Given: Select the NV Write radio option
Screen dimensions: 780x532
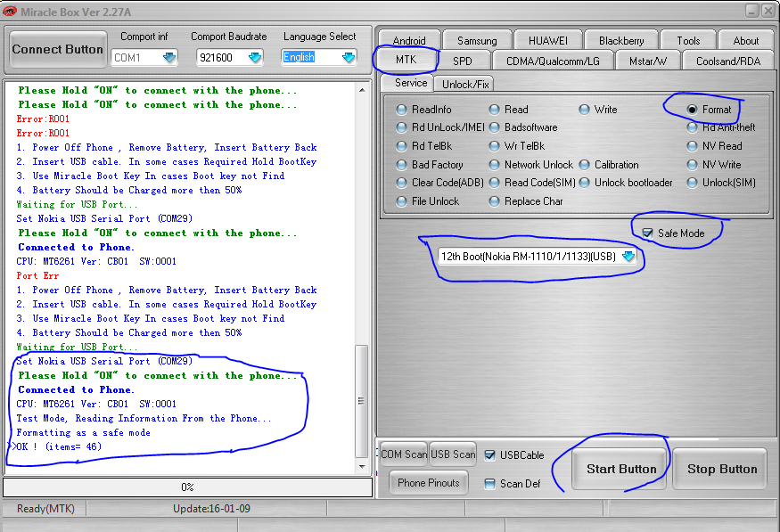Looking at the screenshot, I should (692, 165).
